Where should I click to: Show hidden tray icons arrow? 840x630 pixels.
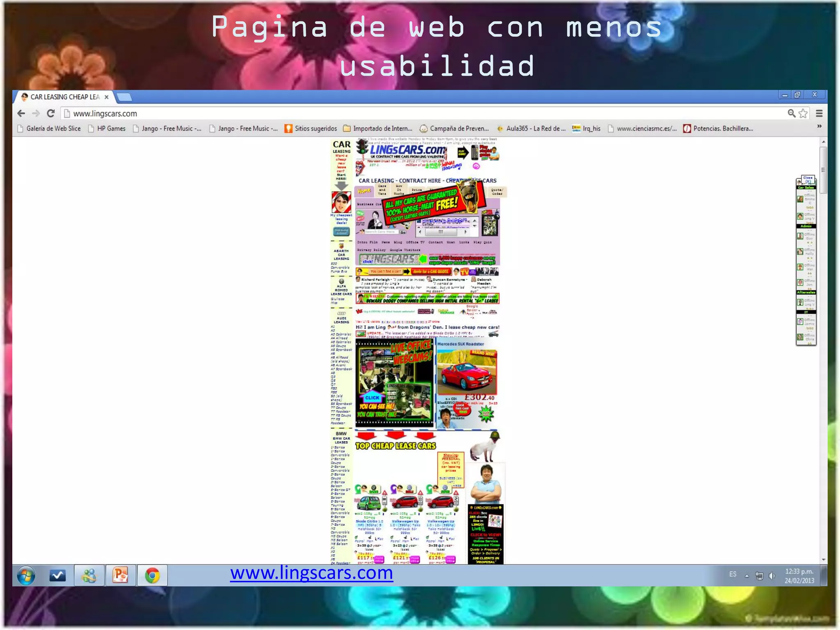[747, 576]
